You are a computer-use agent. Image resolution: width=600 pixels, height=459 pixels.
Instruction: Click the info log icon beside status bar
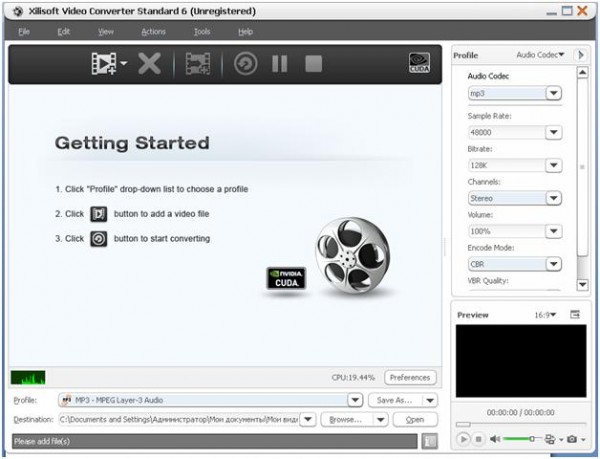pos(429,441)
